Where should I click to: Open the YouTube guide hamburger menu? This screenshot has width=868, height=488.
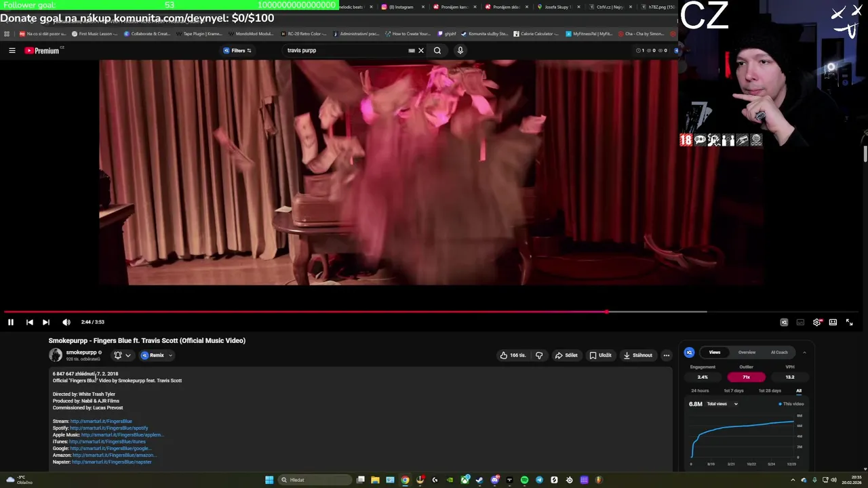[12, 50]
